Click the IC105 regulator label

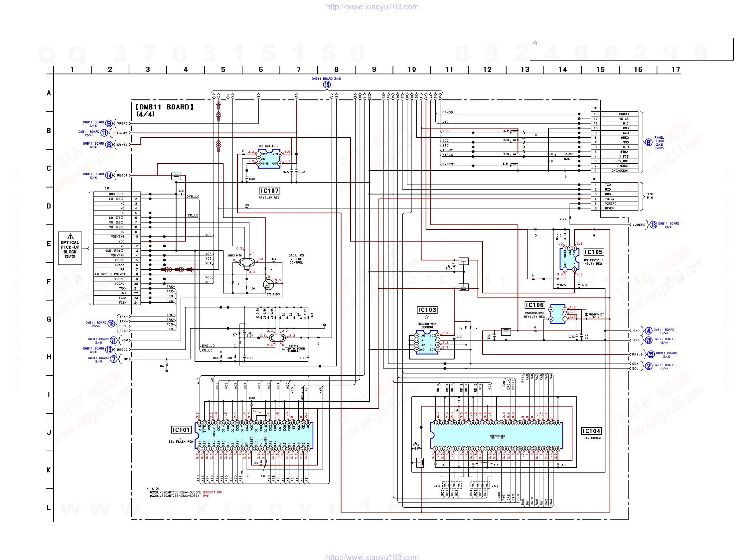593,252
